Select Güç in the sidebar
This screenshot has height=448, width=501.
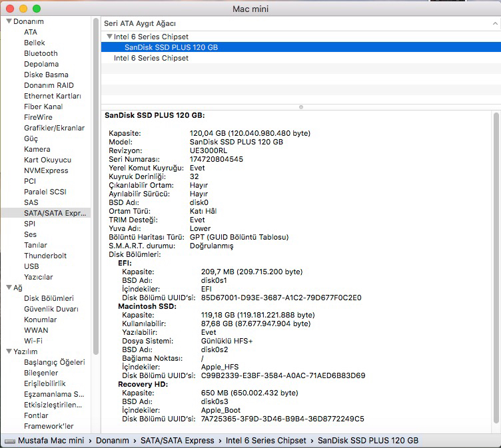[x=31, y=138]
